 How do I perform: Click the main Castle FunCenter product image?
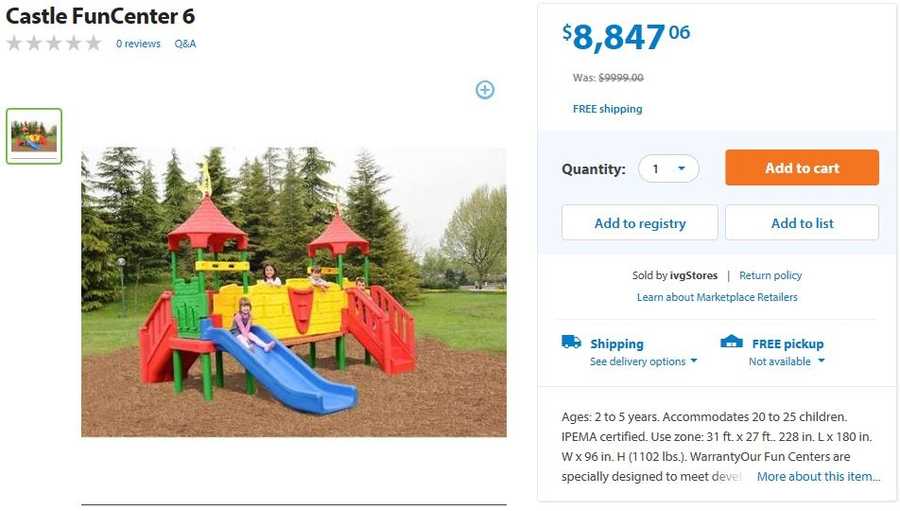point(294,292)
